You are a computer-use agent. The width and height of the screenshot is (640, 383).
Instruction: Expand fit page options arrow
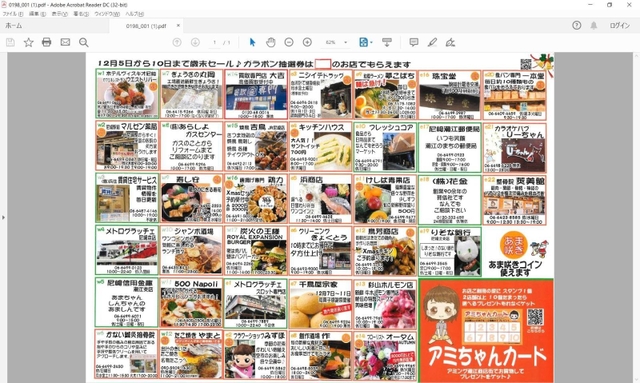(x=371, y=42)
